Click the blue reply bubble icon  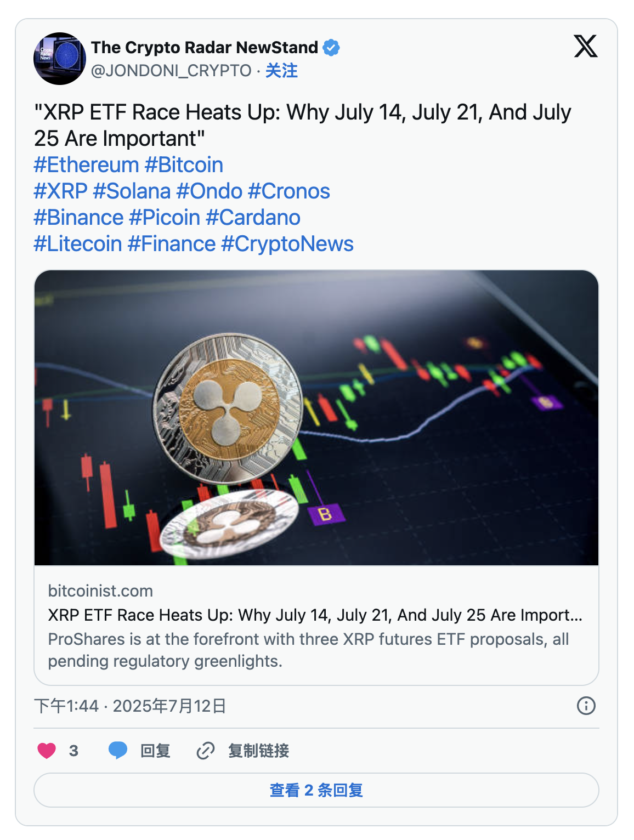(x=118, y=750)
